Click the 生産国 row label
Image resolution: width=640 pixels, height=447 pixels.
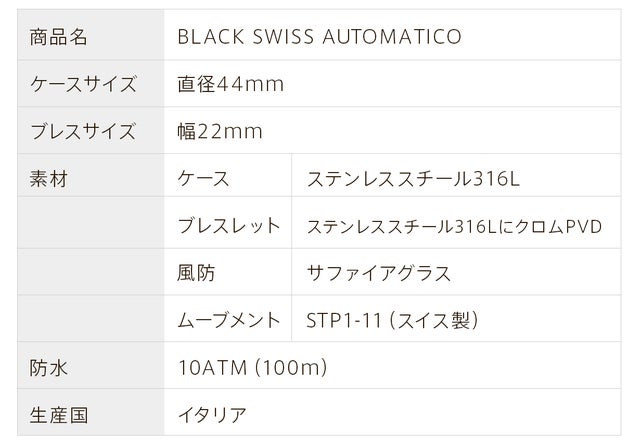click(60, 414)
